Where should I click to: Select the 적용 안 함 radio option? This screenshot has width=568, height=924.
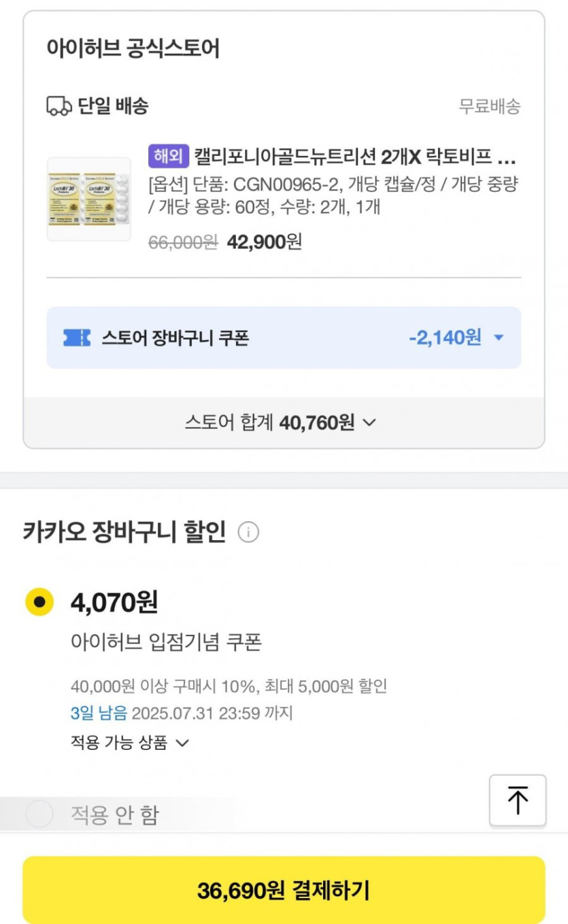(39, 814)
